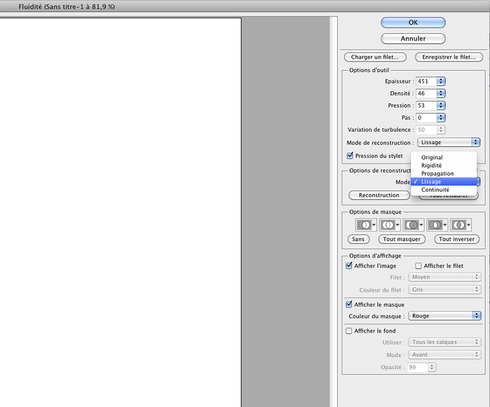Viewport: 490px width, 407px height.
Task: Click the Tout masquer button
Action: 402,239
